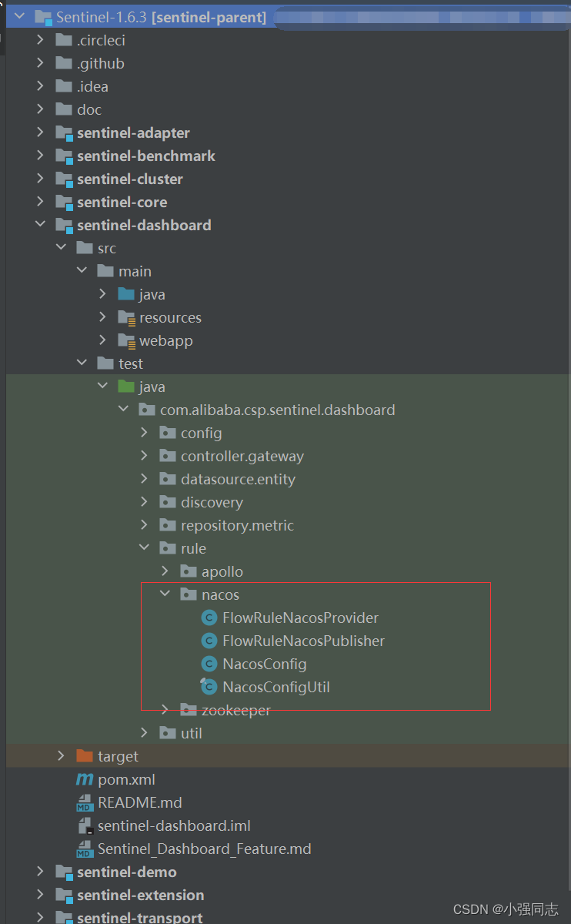The height and width of the screenshot is (924, 571).
Task: Select the target folder
Action: tap(120, 756)
